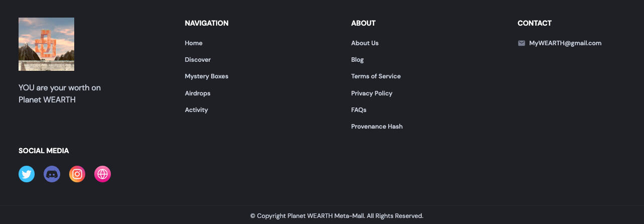This screenshot has height=224, width=644.
Task: Open the Discover page link
Action: (x=198, y=60)
